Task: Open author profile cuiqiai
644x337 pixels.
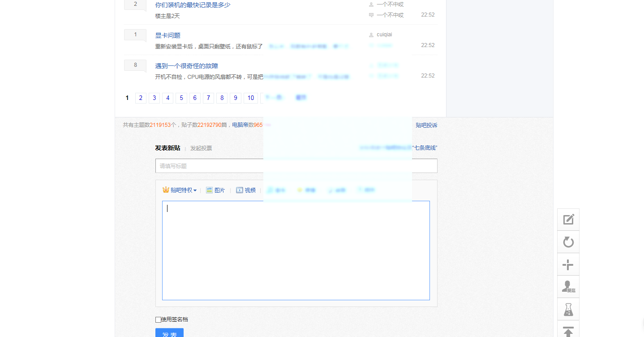Action: 384,35
